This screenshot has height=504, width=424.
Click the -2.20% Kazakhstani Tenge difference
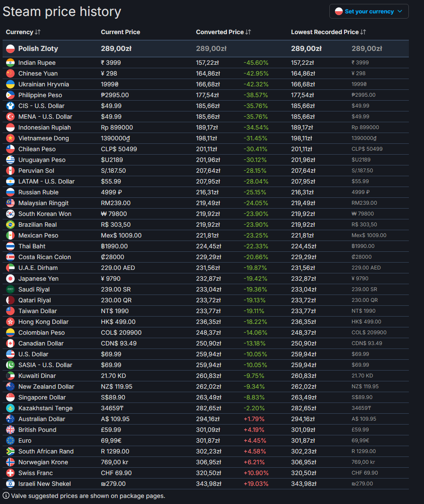[x=254, y=408]
